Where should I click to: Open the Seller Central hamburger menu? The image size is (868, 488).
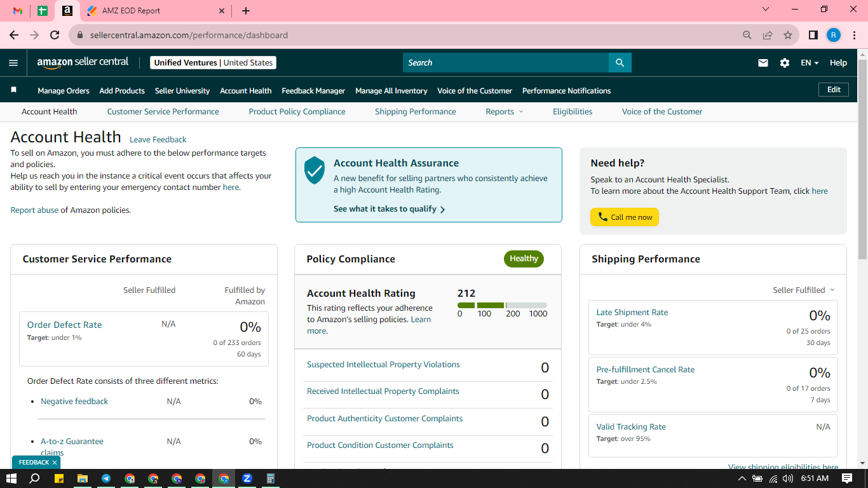pos(13,63)
